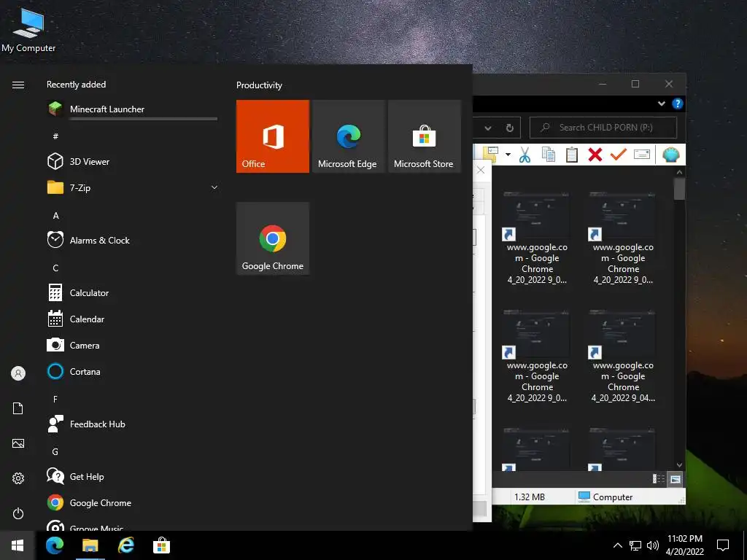
Task: Click the Paste clipboard icon in Explorer toolbar
Action: tap(572, 155)
